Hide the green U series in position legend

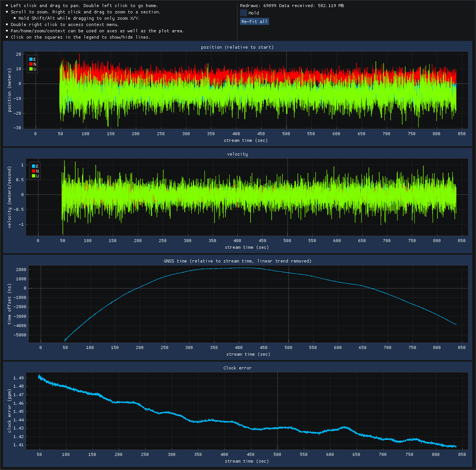click(x=31, y=69)
